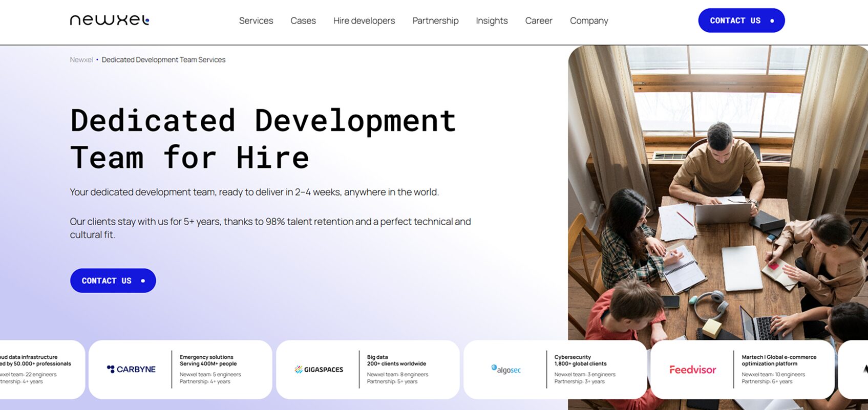This screenshot has height=410, width=868.
Task: Click the Newxel breadcrumb link
Action: 81,60
